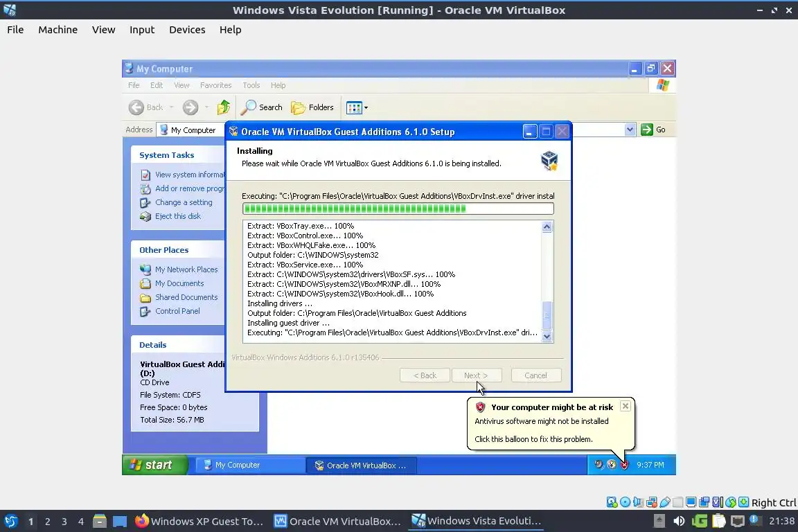Click the Windows XP start button
This screenshot has width=798, height=532.
coord(154,465)
